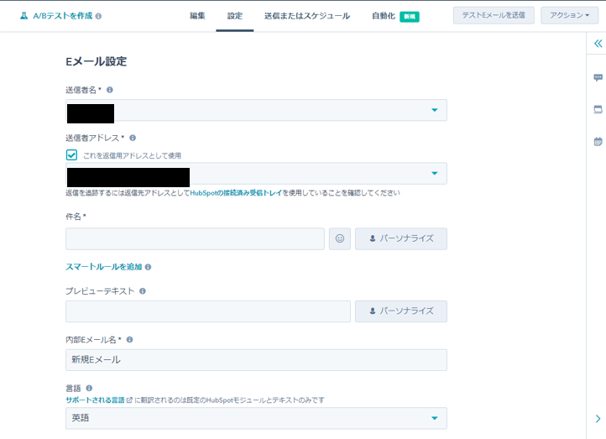The image size is (606, 439).
Task: Click スマートルールを追加 link
Action: tap(104, 267)
